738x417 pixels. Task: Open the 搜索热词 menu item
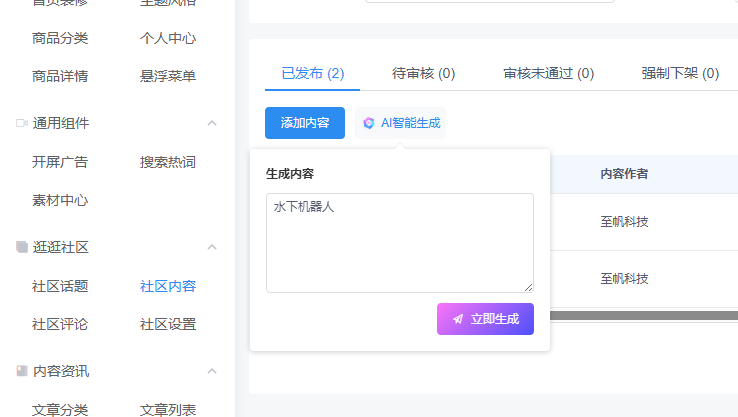pos(168,162)
